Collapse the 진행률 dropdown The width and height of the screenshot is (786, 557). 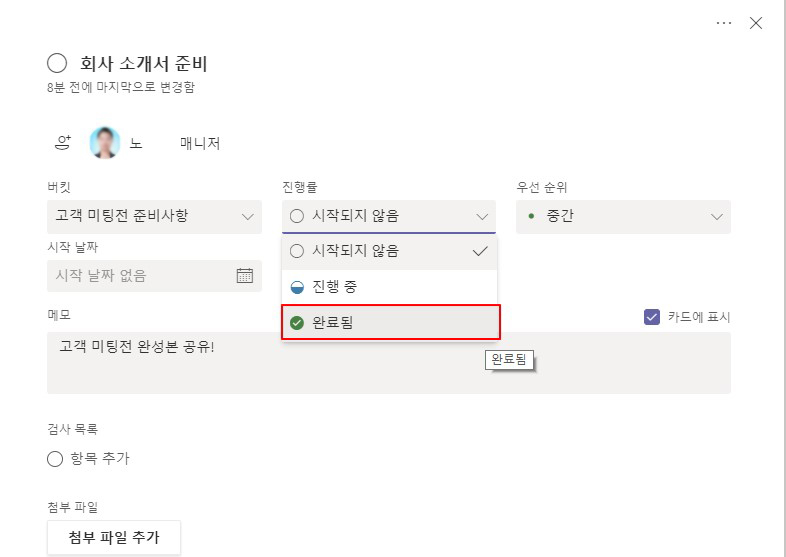click(x=388, y=217)
